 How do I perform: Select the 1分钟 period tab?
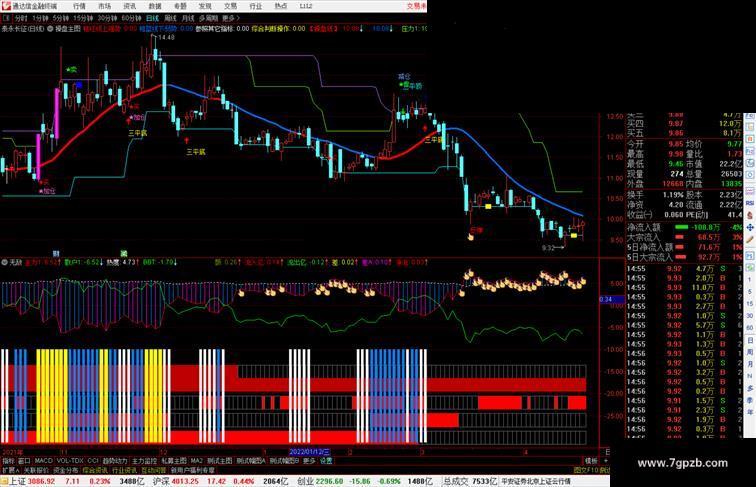40,18
